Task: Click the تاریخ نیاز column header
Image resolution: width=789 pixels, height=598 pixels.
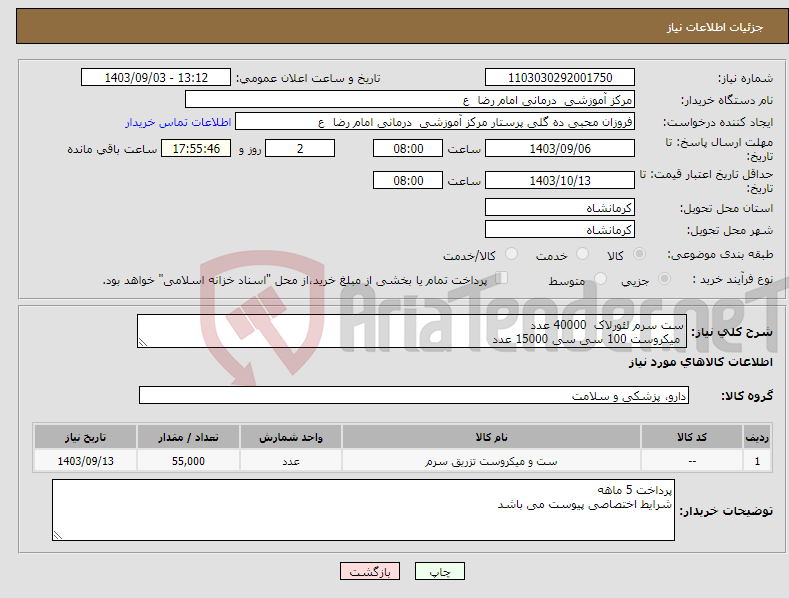Action: point(86,437)
